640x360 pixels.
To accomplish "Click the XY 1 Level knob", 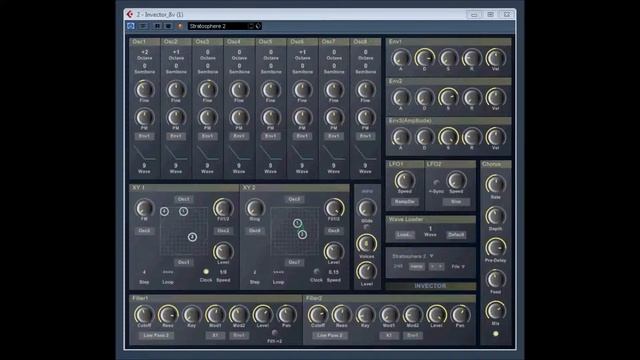I will pyautogui.click(x=223, y=251).
